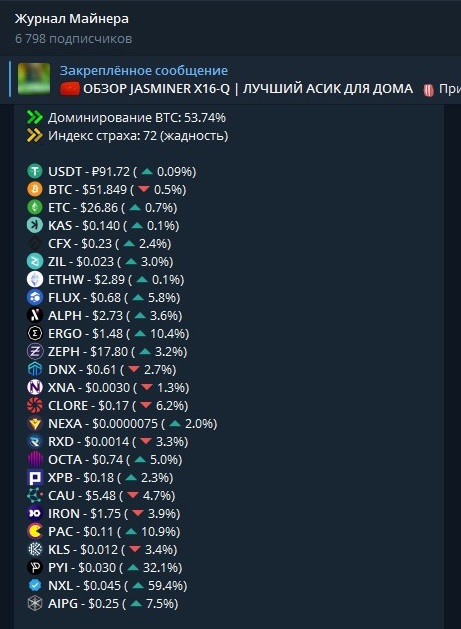Click the green Tether USDT icon
The image size is (461, 629).
(35, 172)
